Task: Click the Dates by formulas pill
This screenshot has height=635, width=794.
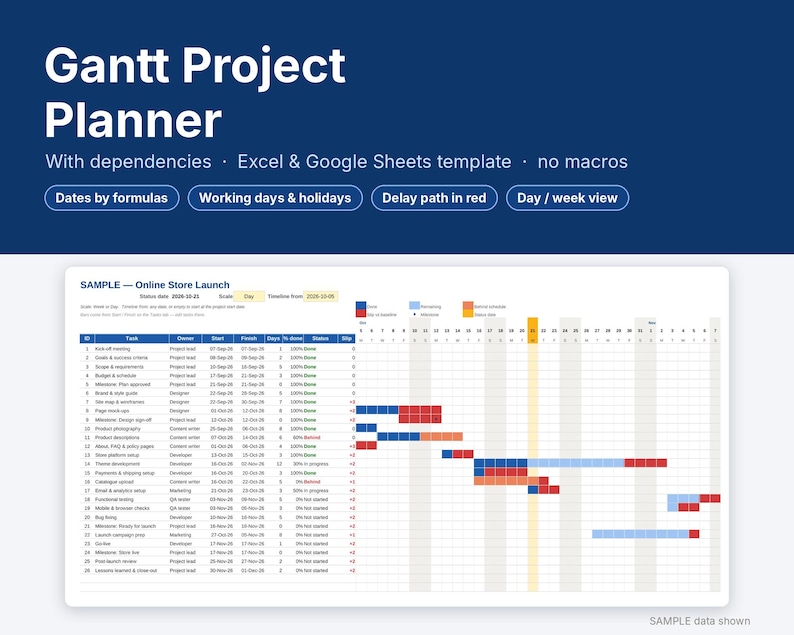Action: [111, 198]
